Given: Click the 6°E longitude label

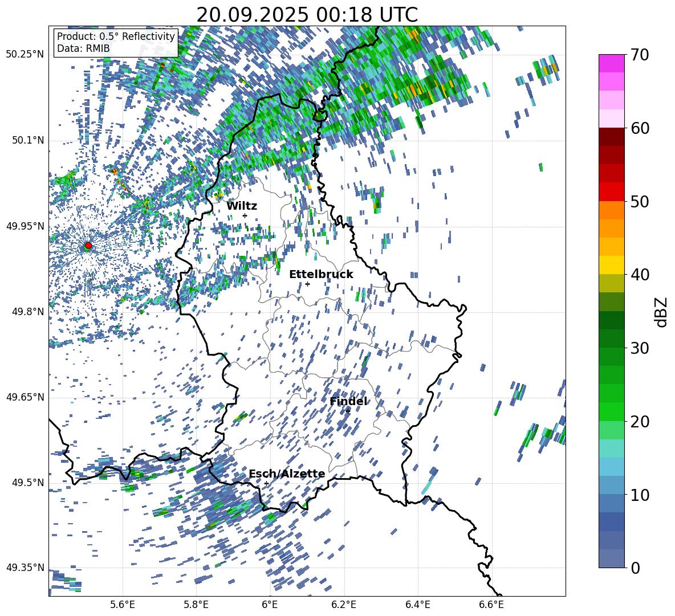Looking at the screenshot, I should pos(270,605).
